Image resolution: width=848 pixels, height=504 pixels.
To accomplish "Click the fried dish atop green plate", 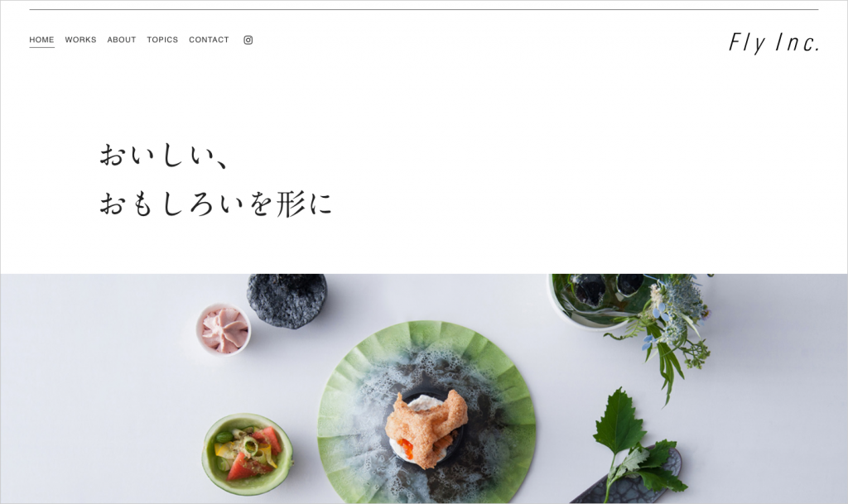I will (x=426, y=428).
